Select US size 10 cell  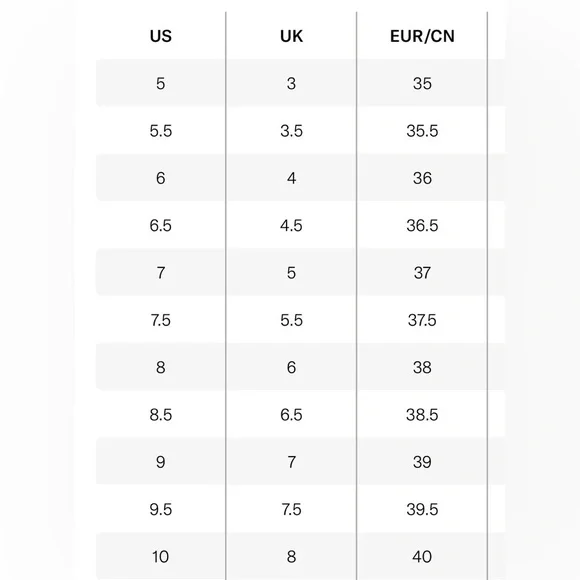click(x=161, y=557)
